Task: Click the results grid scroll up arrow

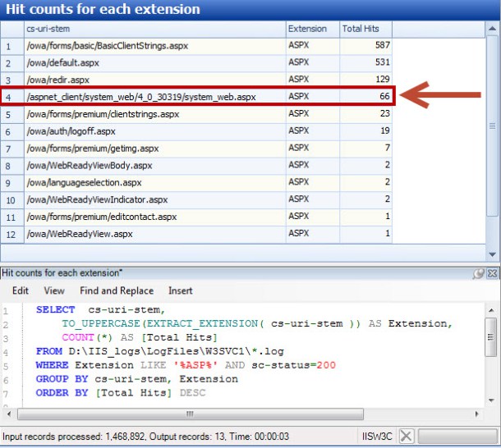Action: (492, 29)
